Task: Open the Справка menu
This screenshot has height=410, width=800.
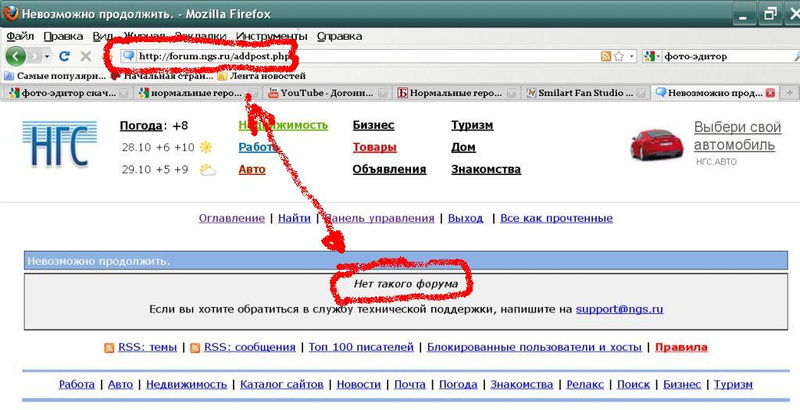Action: pos(339,36)
